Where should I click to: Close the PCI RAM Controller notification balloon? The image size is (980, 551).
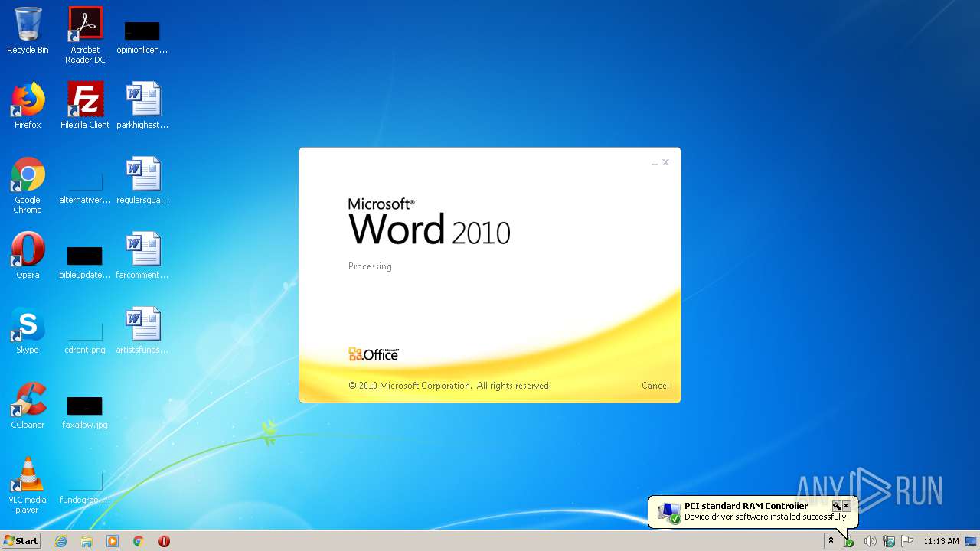(x=846, y=506)
